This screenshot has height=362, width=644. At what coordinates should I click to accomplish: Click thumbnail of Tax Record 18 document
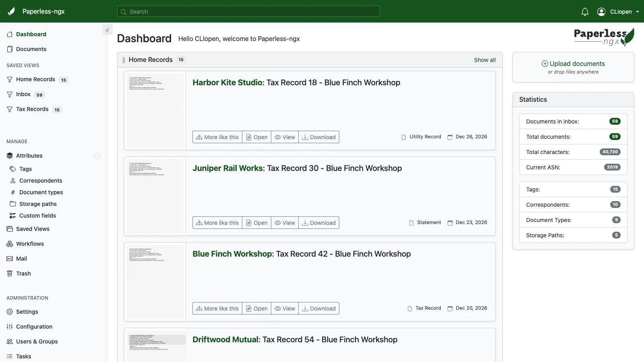(x=155, y=110)
